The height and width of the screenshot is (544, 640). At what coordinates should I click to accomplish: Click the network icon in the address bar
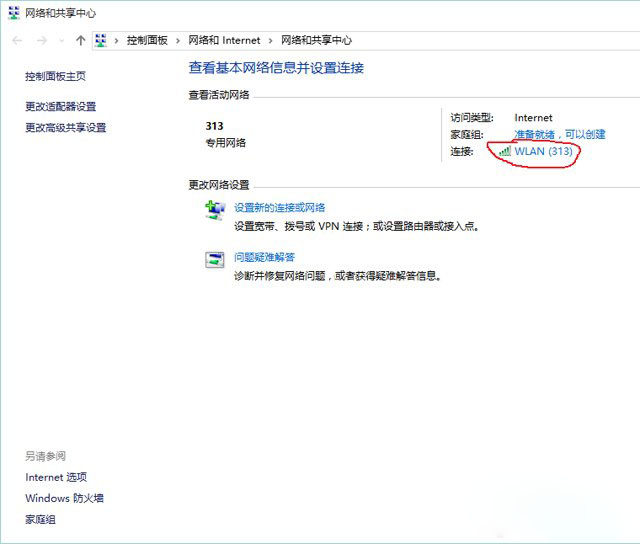pyautogui.click(x=101, y=40)
